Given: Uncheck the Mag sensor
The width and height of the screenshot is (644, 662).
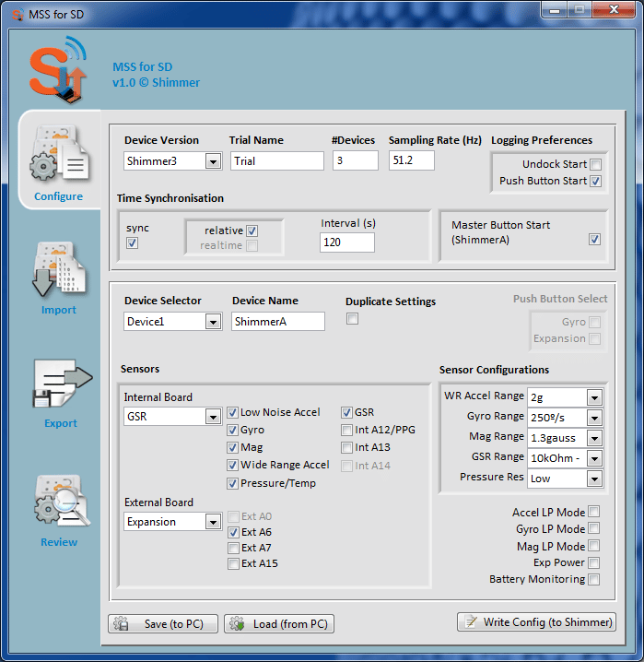Looking at the screenshot, I should (232, 447).
